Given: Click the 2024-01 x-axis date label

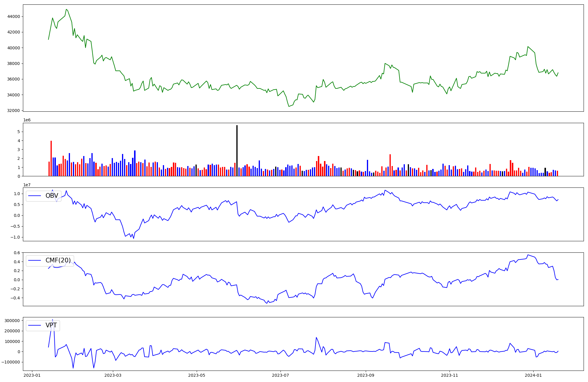Looking at the screenshot, I should pyautogui.click(x=533, y=375).
